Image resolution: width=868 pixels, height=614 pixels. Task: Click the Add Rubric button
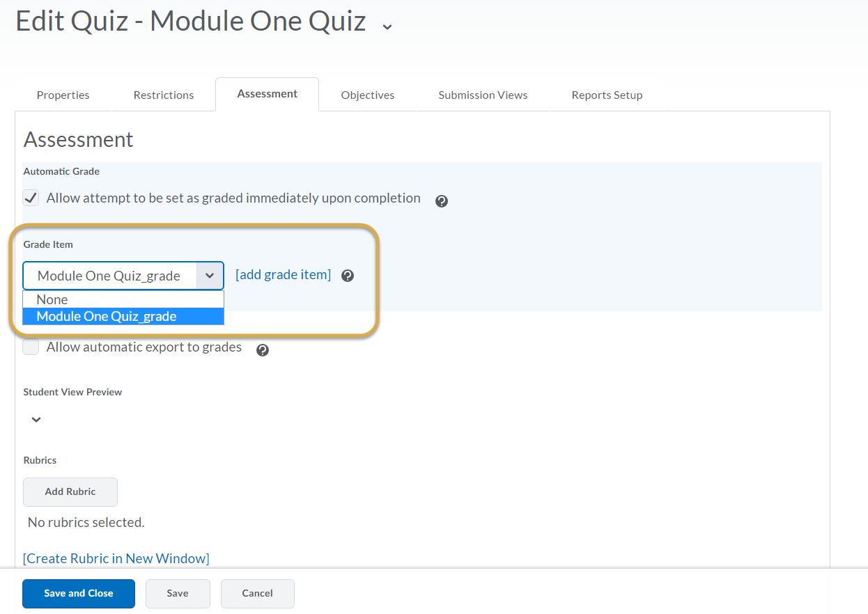[x=70, y=491]
